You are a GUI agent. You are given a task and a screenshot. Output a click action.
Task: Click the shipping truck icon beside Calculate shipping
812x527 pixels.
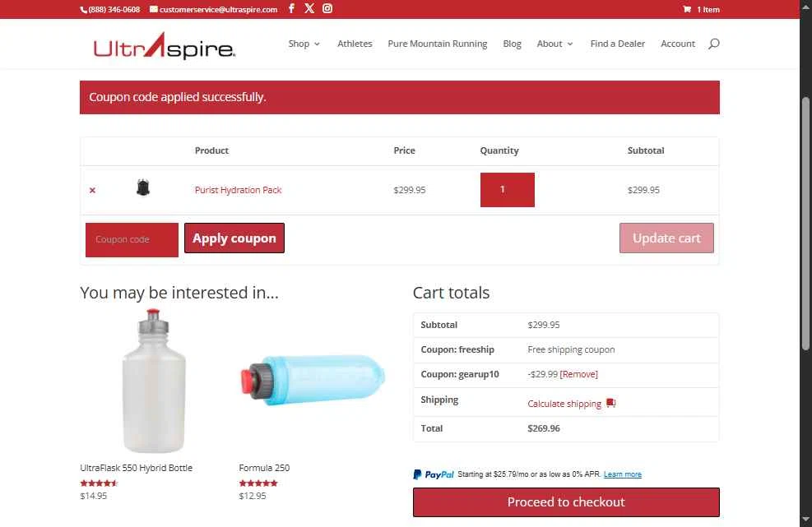coord(611,403)
